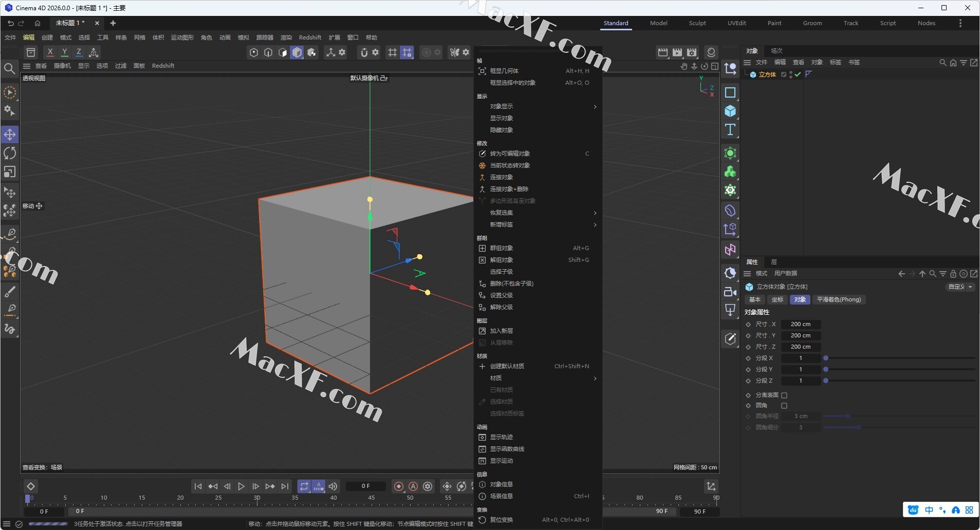This screenshot has height=530, width=980.
Task: Open the 自定义 dropdown in attributes
Action: point(960,287)
